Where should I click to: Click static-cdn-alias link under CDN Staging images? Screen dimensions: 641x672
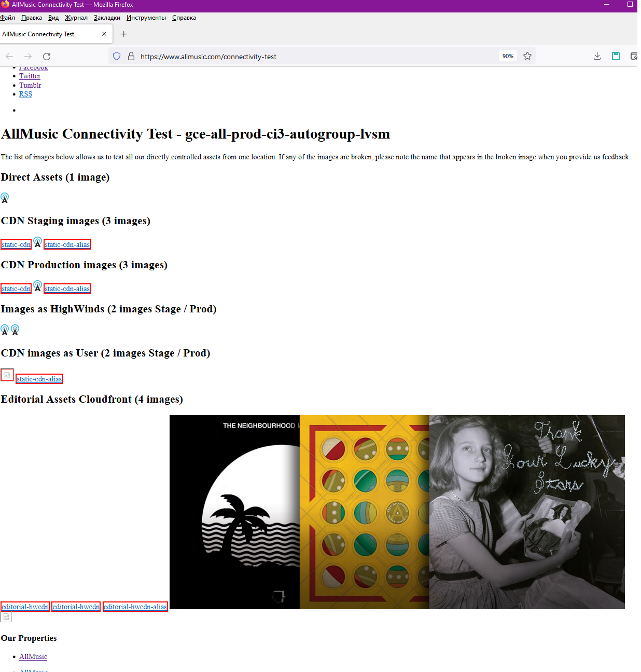(x=67, y=244)
